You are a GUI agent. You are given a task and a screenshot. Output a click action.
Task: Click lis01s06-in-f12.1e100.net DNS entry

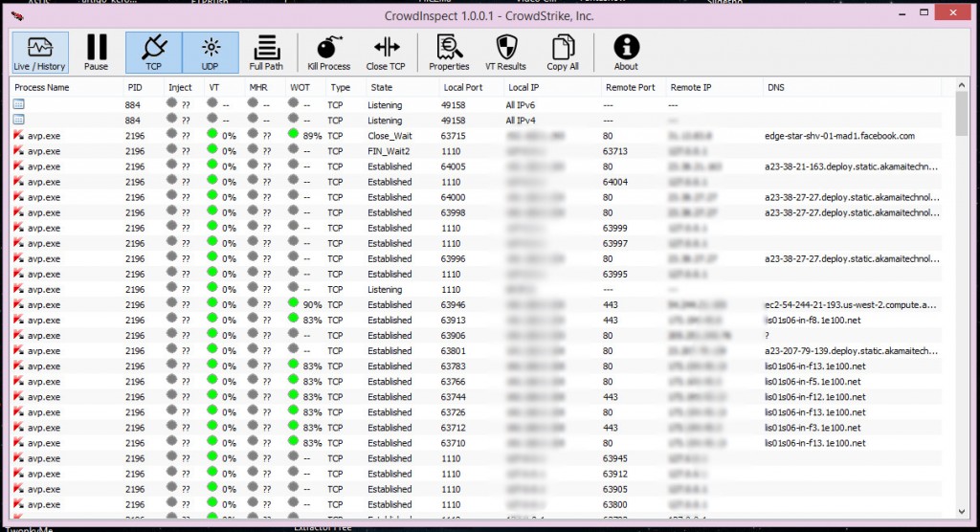tap(815, 397)
